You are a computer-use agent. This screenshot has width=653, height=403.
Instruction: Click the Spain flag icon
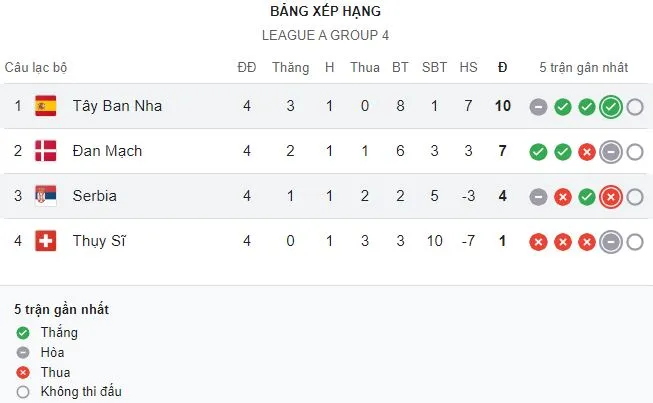click(45, 106)
